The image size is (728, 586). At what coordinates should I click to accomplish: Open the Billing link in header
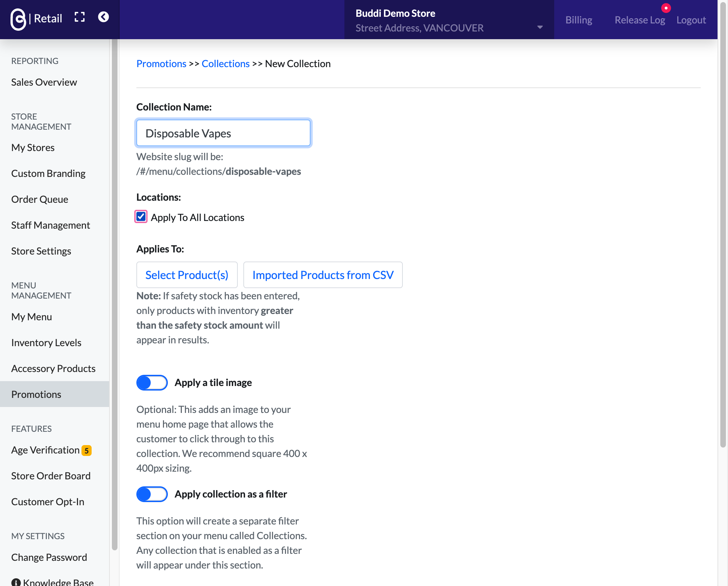579,20
